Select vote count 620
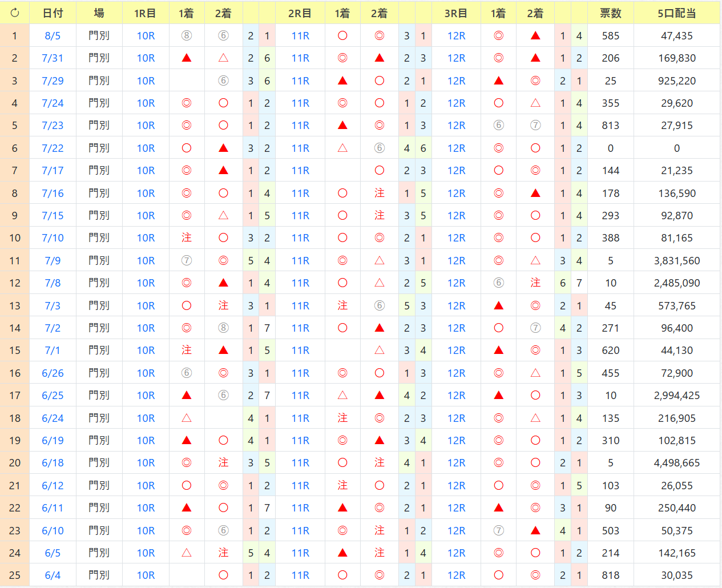722x588 pixels. [611, 351]
